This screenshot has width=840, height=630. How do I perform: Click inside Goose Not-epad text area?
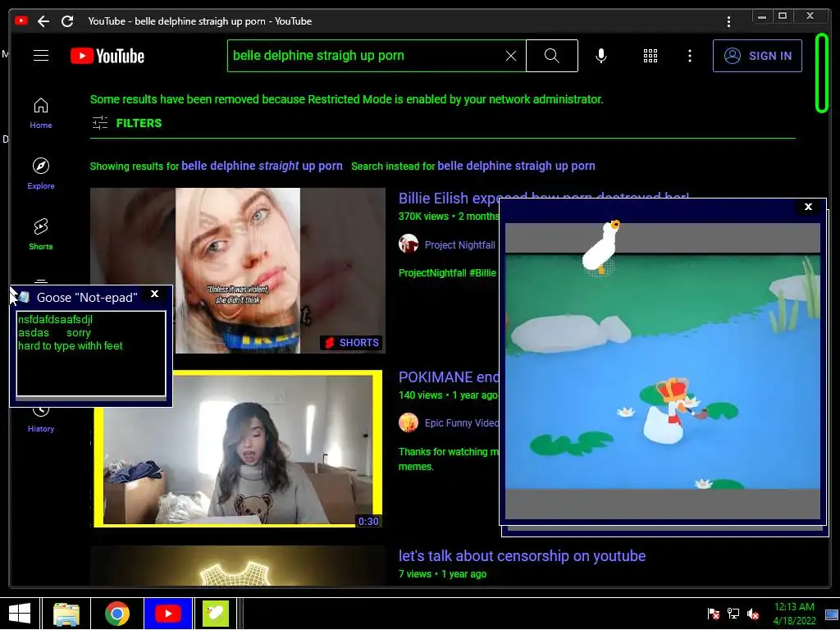91,354
